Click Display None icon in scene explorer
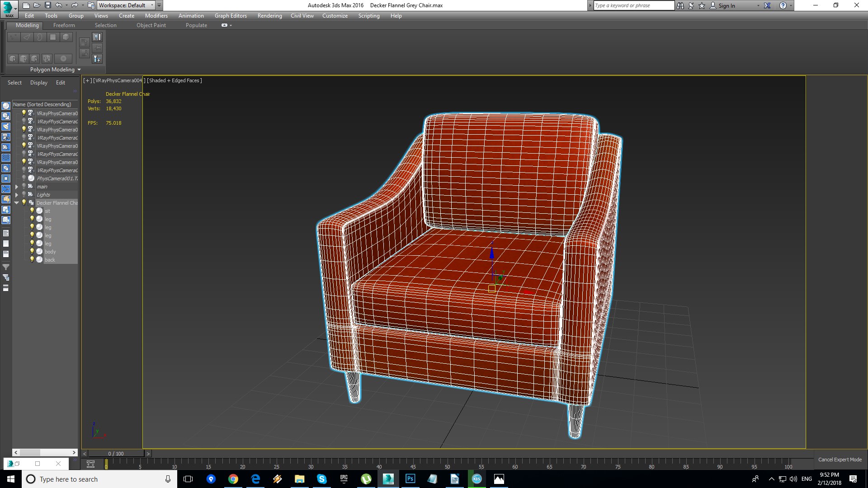Screen dimensions: 868x488 [x=6, y=244]
